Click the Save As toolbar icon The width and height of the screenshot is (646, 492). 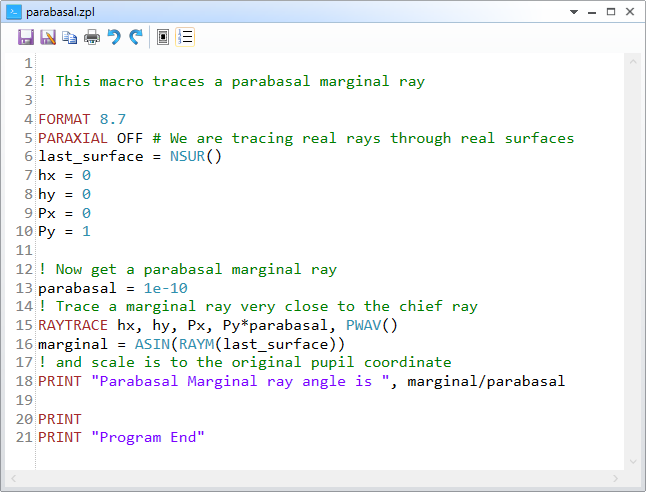pos(48,37)
